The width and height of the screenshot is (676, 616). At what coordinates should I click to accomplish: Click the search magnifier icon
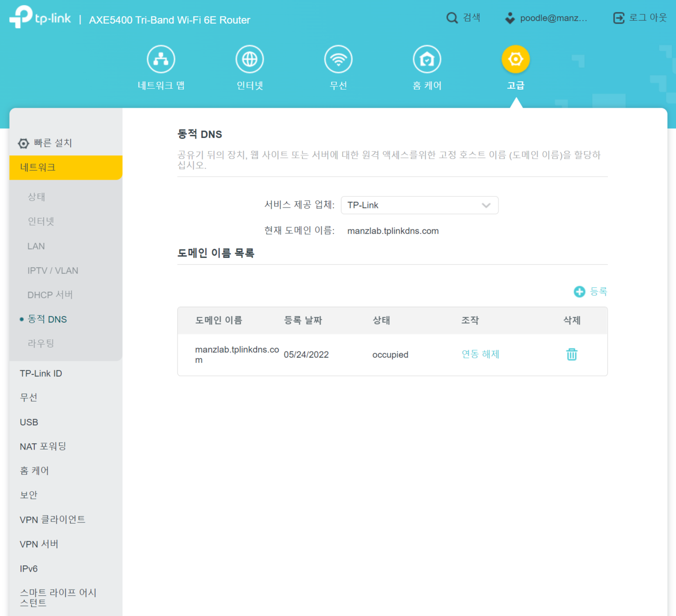pos(452,17)
